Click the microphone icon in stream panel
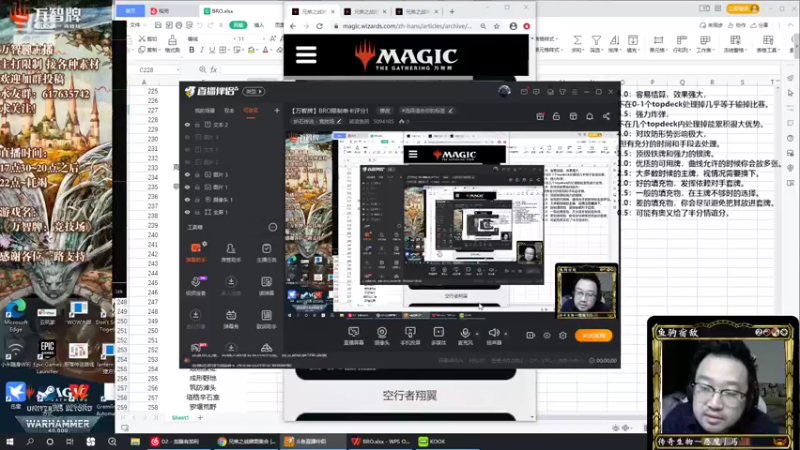Screen dimensions: 800x450 pyautogui.click(x=465, y=333)
